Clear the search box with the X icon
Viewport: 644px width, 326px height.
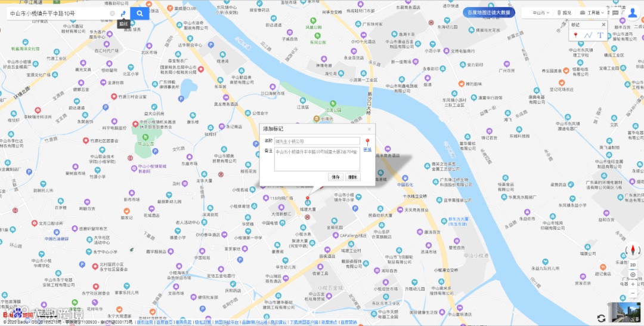pos(112,14)
